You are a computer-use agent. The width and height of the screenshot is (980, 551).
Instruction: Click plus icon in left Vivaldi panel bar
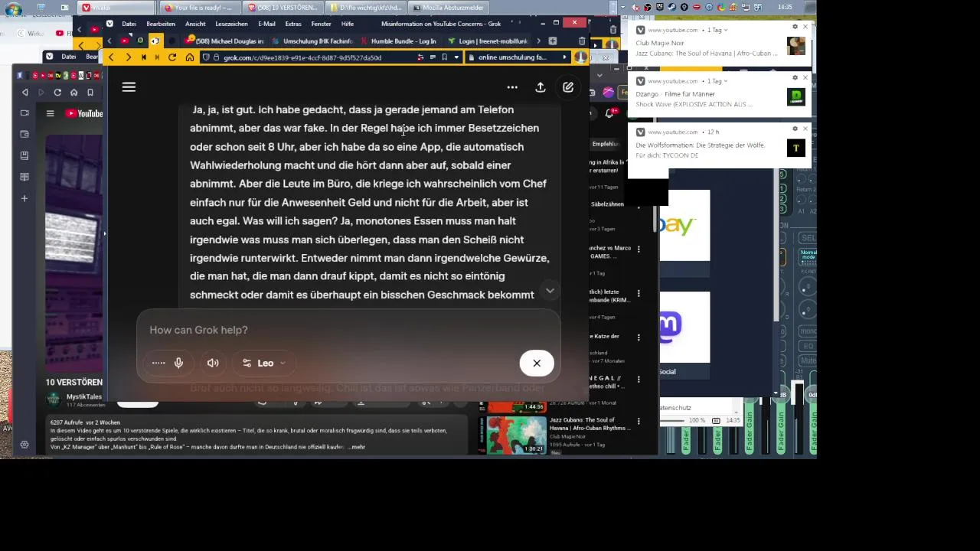[x=24, y=198]
